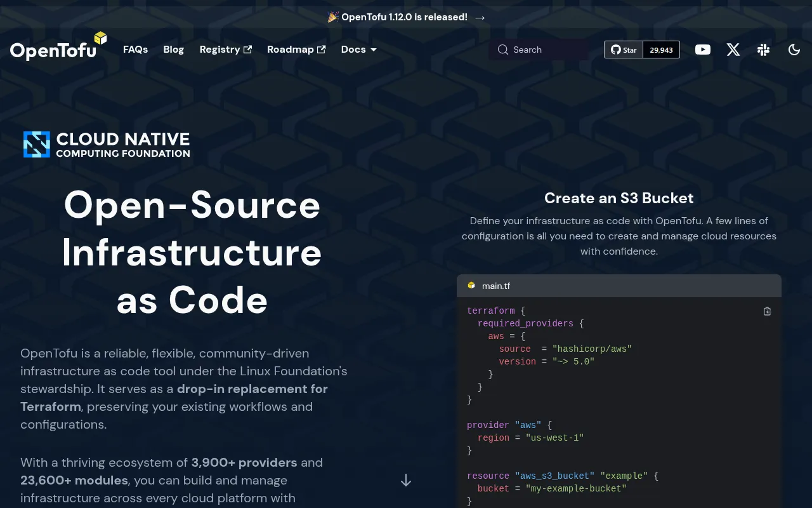This screenshot has width=812, height=508.
Task: Open the Roadmap external link
Action: [296, 50]
